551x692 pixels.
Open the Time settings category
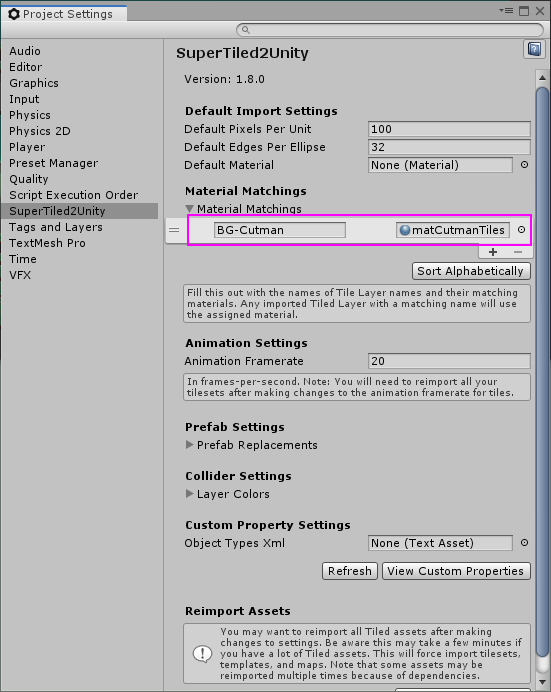23,259
